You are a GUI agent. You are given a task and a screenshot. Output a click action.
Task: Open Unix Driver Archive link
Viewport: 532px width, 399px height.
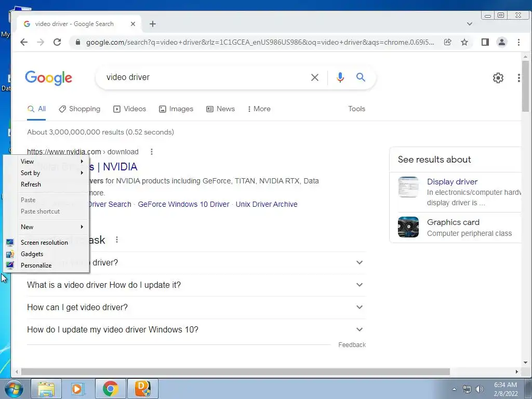[267, 204]
